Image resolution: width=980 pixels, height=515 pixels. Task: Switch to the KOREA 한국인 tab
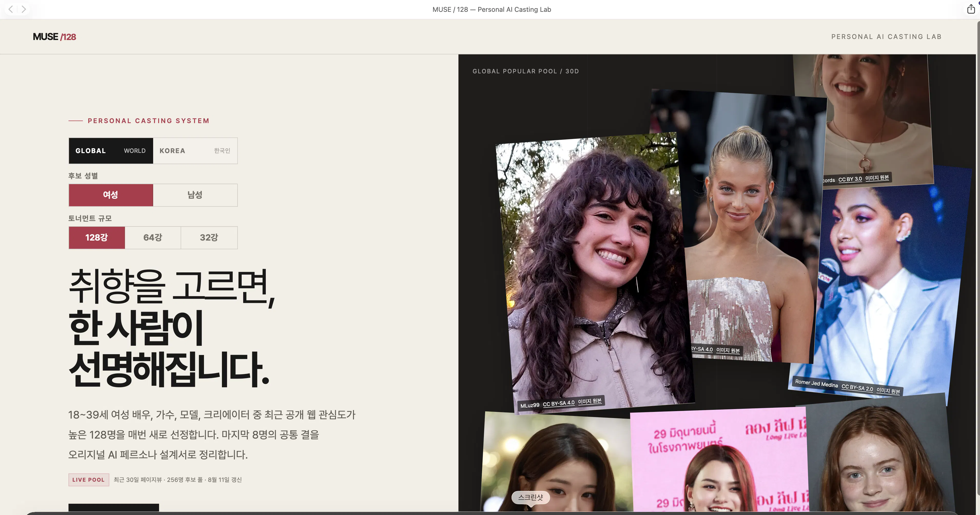coord(195,151)
